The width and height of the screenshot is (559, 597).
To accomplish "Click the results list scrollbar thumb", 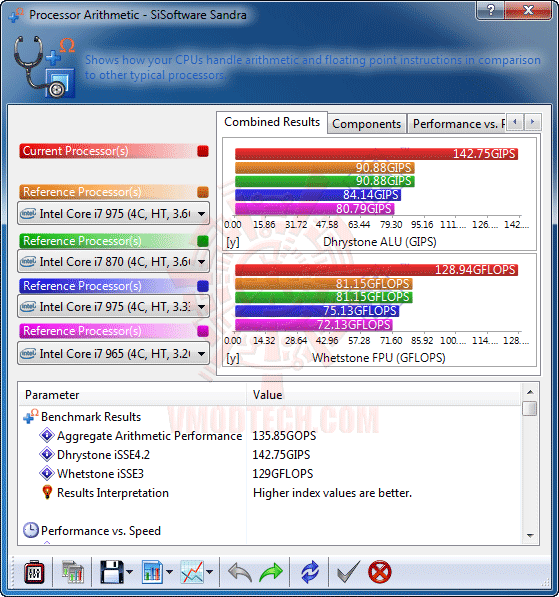I will 530,409.
